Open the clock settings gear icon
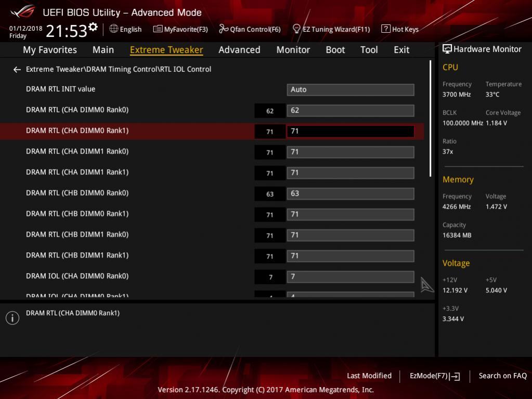 click(93, 27)
